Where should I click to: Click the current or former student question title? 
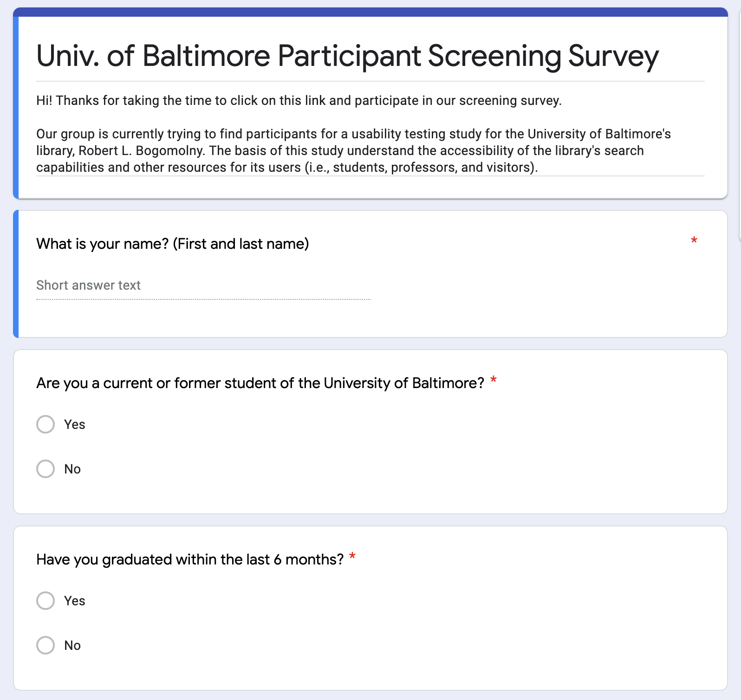pyautogui.click(x=260, y=383)
